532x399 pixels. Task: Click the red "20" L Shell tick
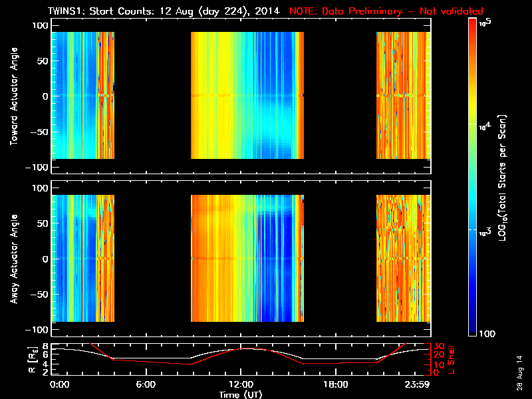[439, 355]
